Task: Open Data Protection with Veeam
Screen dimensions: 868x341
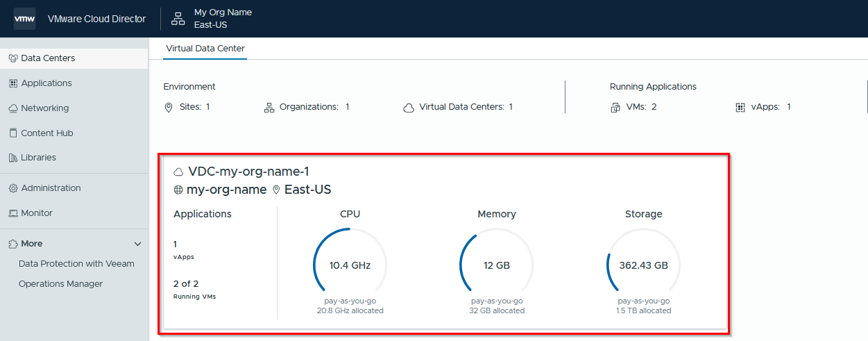Action: 76,264
